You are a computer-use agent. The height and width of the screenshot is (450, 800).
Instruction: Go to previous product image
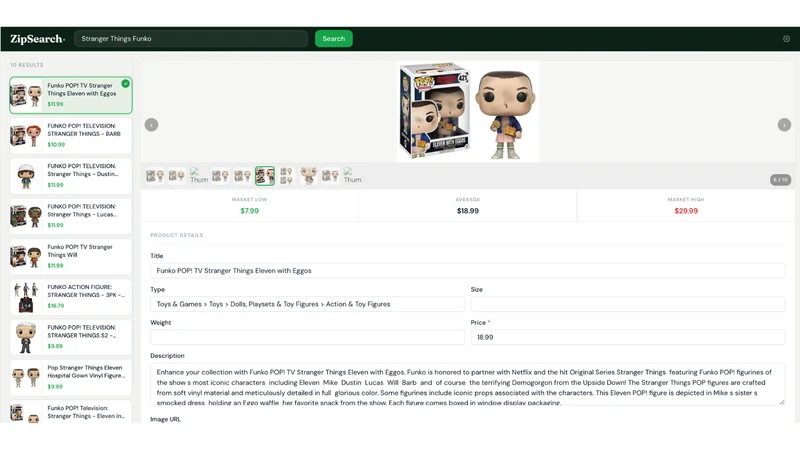coord(152,125)
